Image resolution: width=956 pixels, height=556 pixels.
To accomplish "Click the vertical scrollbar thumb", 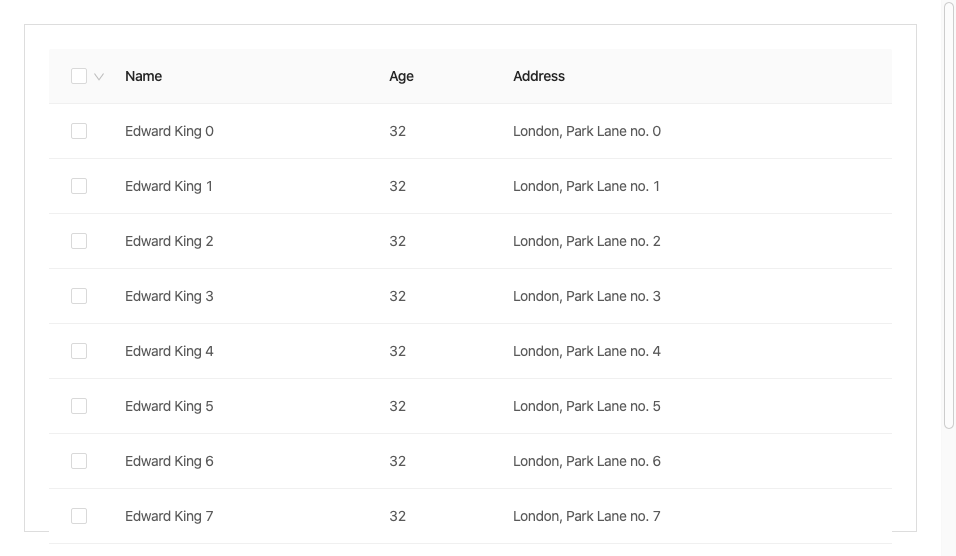I will tap(949, 215).
